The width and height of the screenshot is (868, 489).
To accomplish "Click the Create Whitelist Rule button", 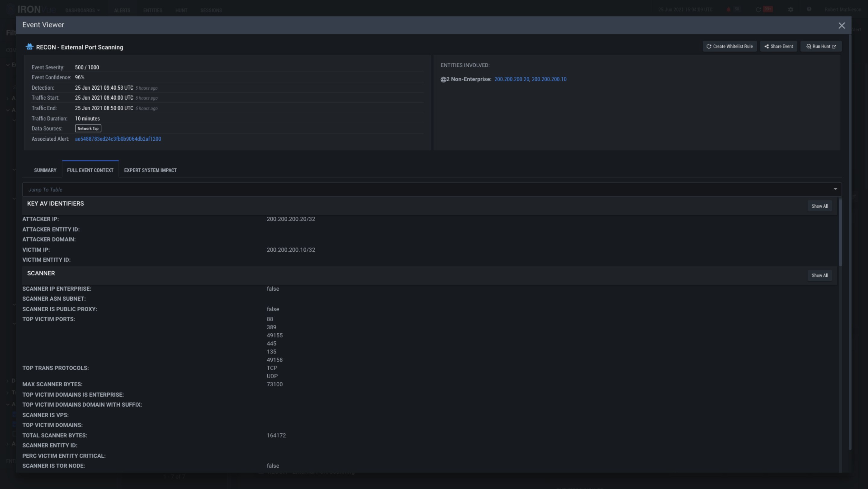I will (x=730, y=46).
